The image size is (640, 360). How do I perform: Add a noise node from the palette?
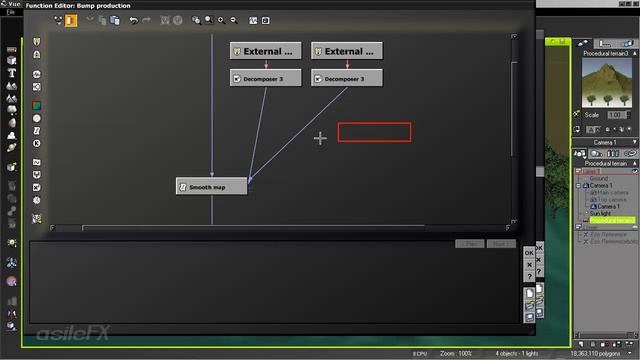(37, 74)
